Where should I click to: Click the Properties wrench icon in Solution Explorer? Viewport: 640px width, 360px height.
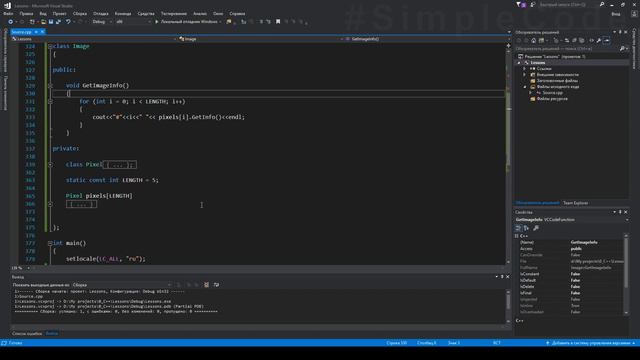599,40
